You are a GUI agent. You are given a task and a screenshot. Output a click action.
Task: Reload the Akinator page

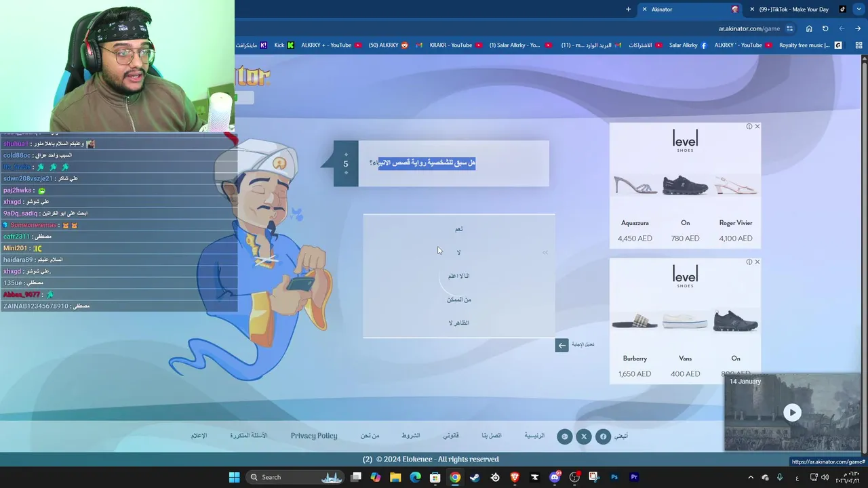(x=825, y=28)
